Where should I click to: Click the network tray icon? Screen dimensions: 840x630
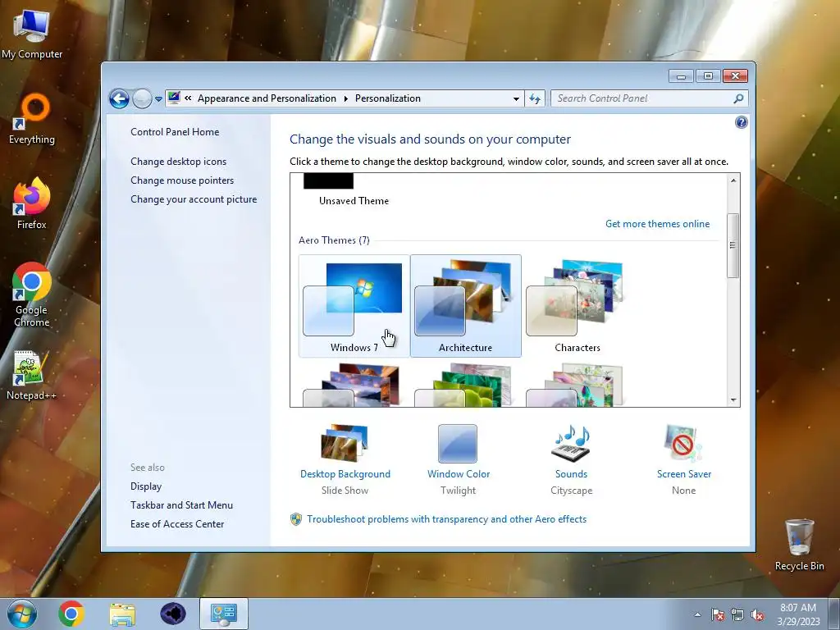point(737,615)
